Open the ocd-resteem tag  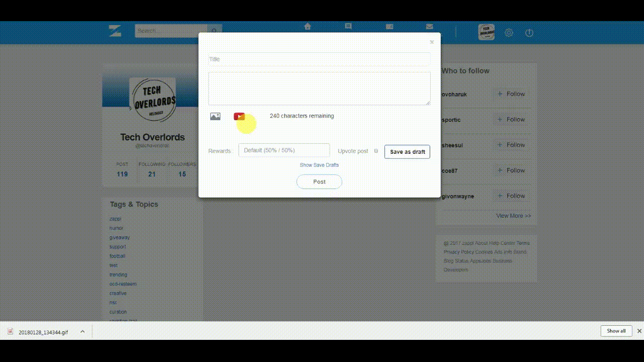[123, 284]
